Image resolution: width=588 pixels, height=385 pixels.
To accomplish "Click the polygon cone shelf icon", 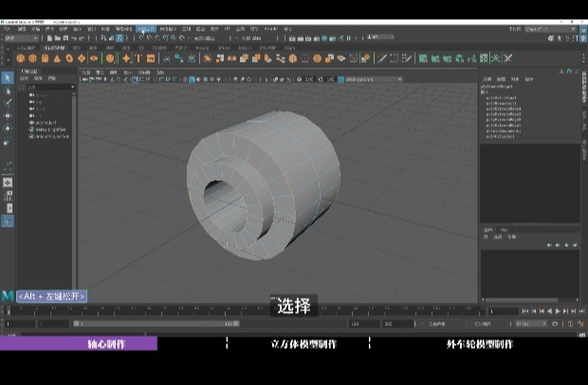I will [57, 58].
